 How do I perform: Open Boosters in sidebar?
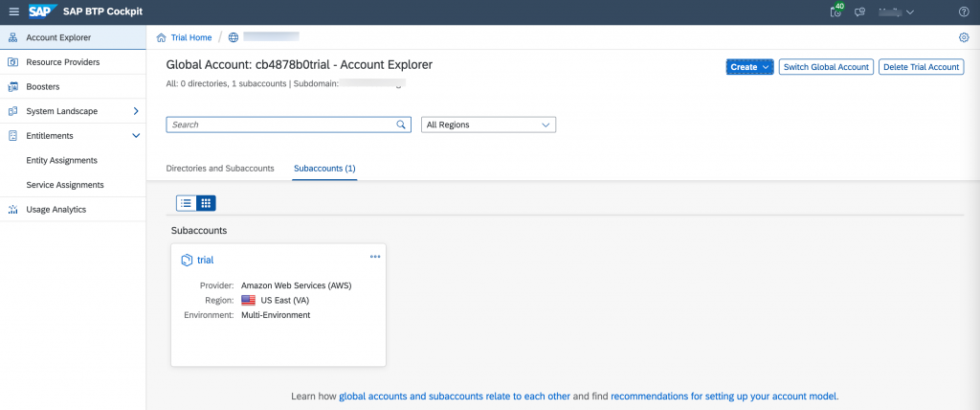73,86
